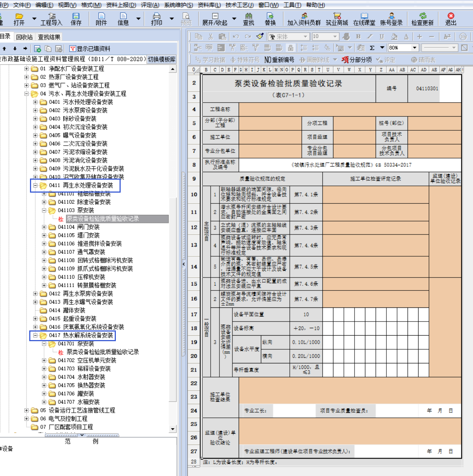Click the 工程导入 import icon
This screenshot has height=476, width=473.
(52, 16)
